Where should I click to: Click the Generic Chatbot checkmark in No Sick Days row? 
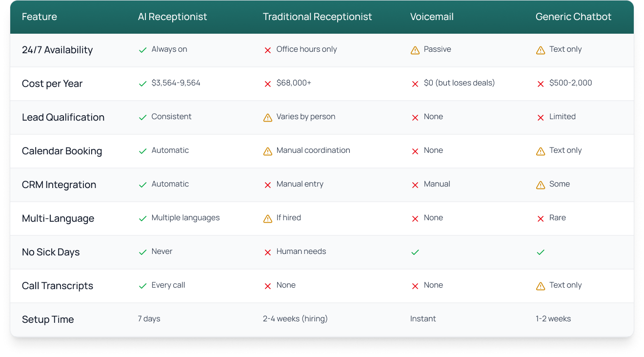[540, 252]
